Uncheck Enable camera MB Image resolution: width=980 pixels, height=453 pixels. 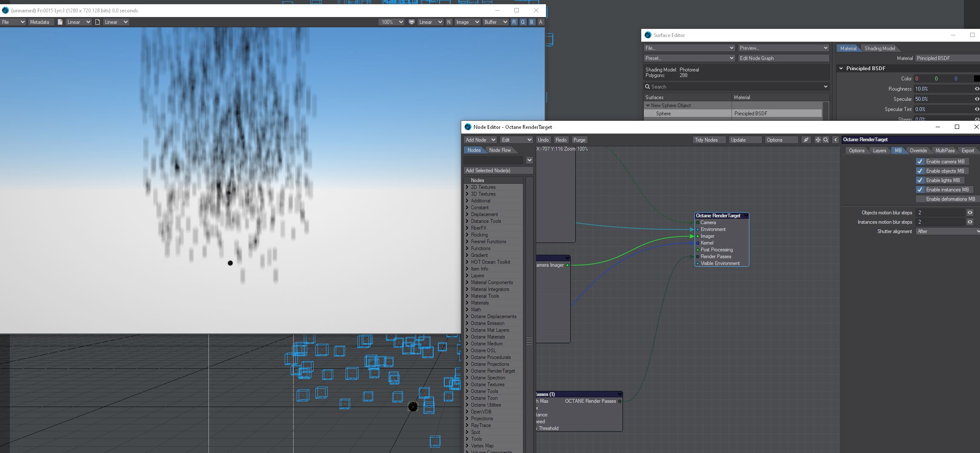click(920, 162)
